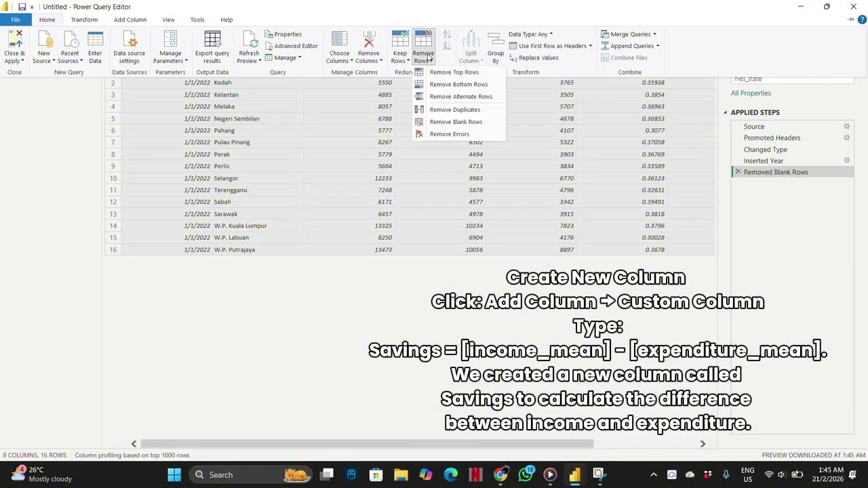The height and width of the screenshot is (488, 868).
Task: Open the Manage dropdown in Query group
Action: 283,58
